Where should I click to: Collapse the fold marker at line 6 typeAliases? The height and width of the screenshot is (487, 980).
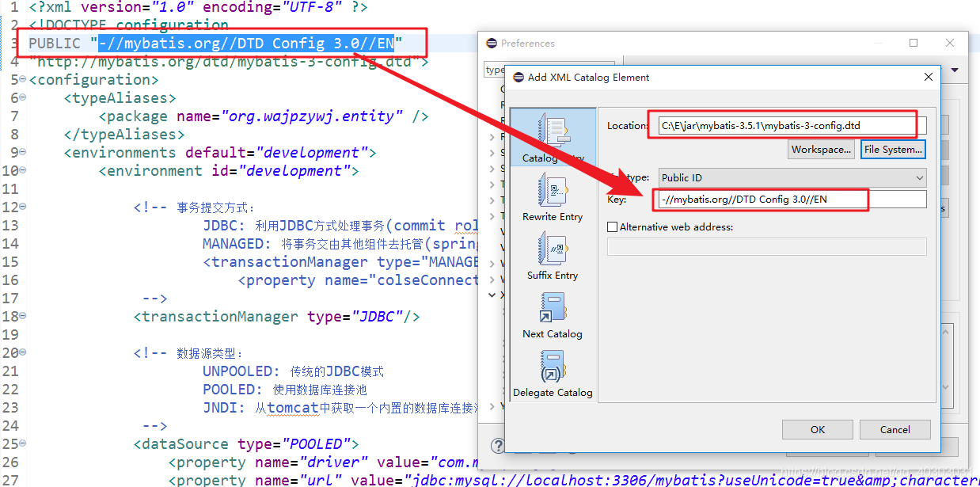point(24,98)
